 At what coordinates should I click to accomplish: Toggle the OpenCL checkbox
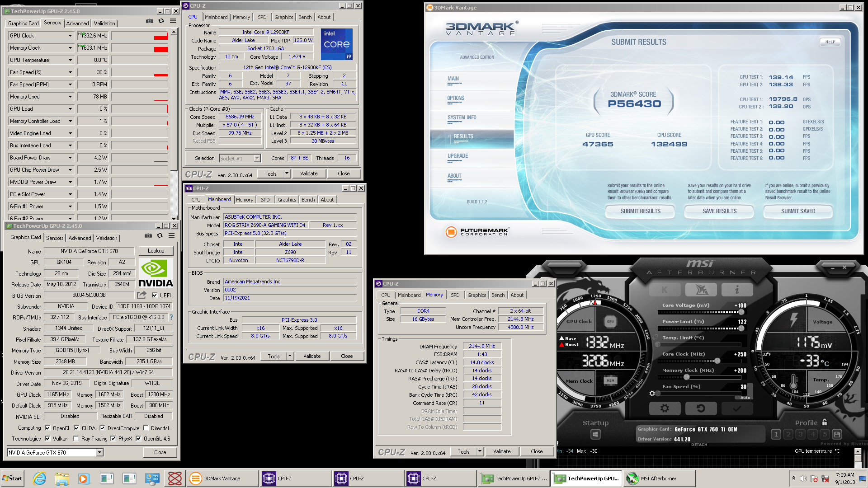coord(47,428)
